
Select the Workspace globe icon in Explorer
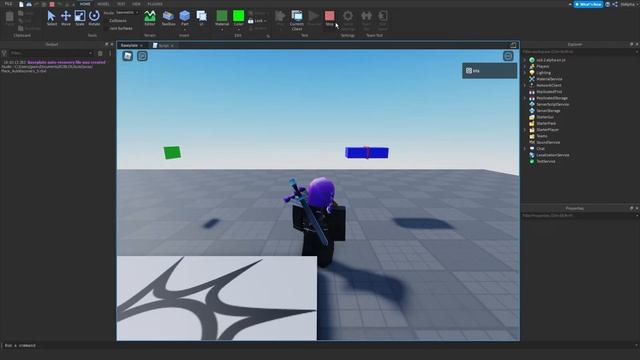532,60
